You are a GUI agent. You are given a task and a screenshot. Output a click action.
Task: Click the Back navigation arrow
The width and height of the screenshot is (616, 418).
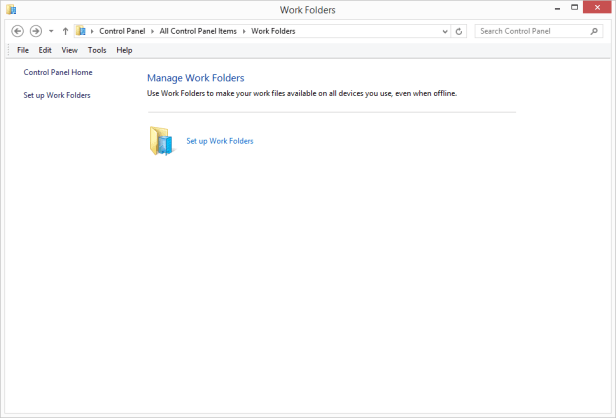[17, 31]
